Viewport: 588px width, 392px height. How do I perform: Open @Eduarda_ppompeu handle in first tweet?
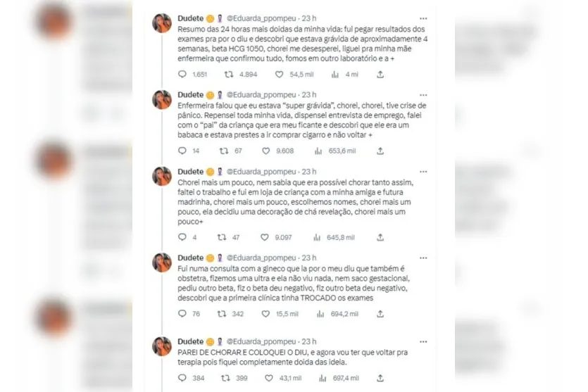pos(261,18)
